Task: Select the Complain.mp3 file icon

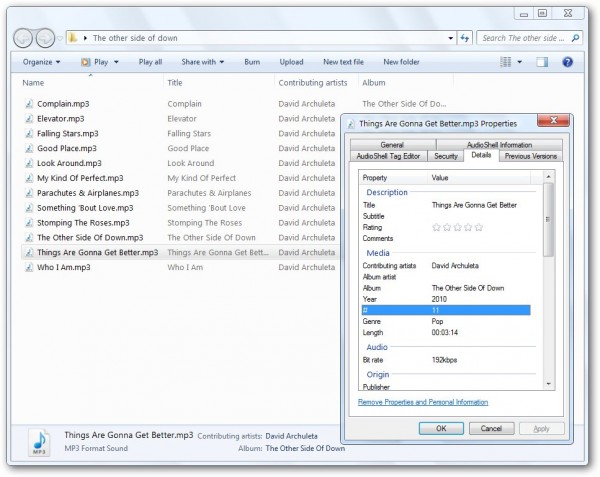Action: click(x=29, y=104)
